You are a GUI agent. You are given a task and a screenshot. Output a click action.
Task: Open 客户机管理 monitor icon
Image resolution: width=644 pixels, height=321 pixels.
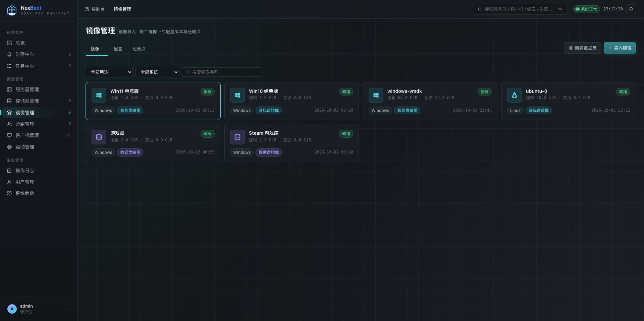pos(9,135)
